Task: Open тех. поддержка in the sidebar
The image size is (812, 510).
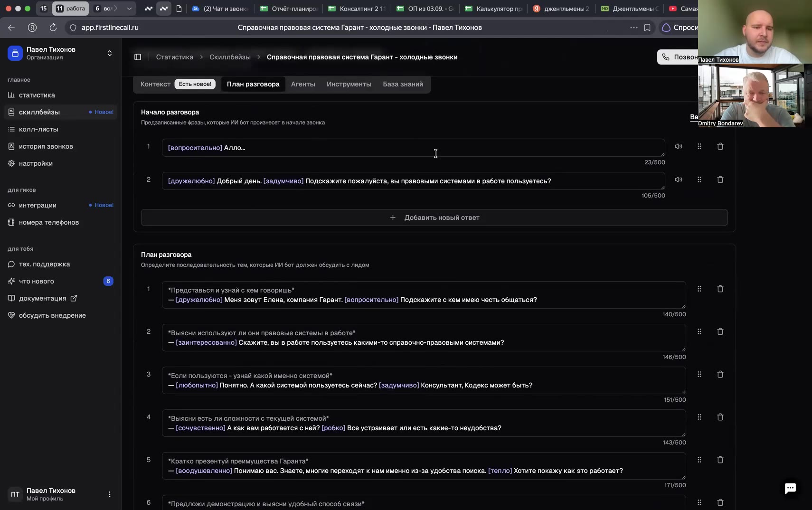Action: coord(60,264)
